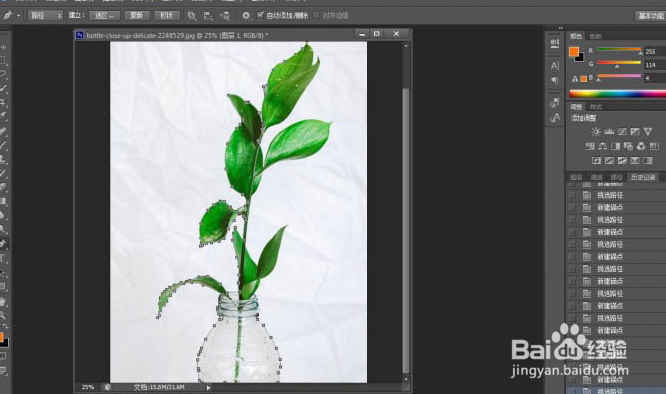The image size is (666, 394).
Task: Select the Zoom tool in the toolbox
Action: 3,315
